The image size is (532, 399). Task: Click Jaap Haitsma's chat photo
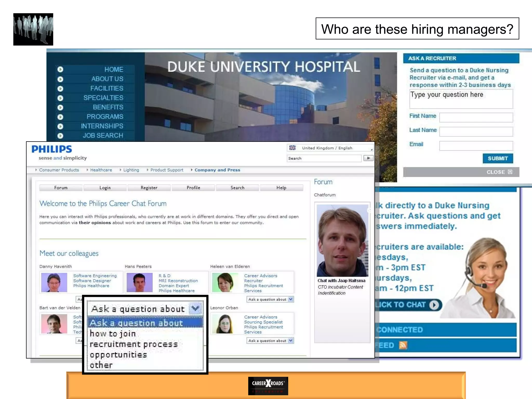[342, 240]
